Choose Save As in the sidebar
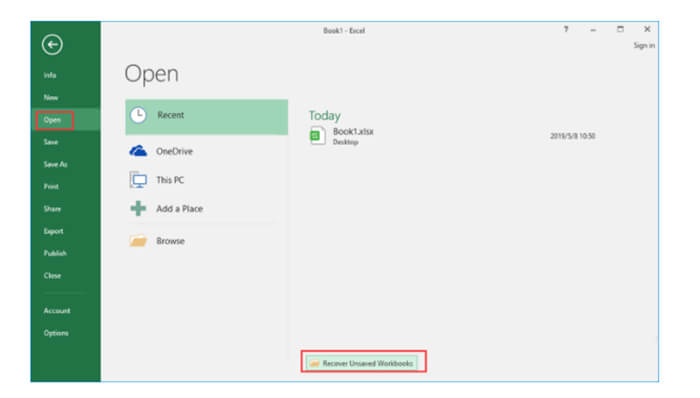The image size is (700, 398). 55,164
